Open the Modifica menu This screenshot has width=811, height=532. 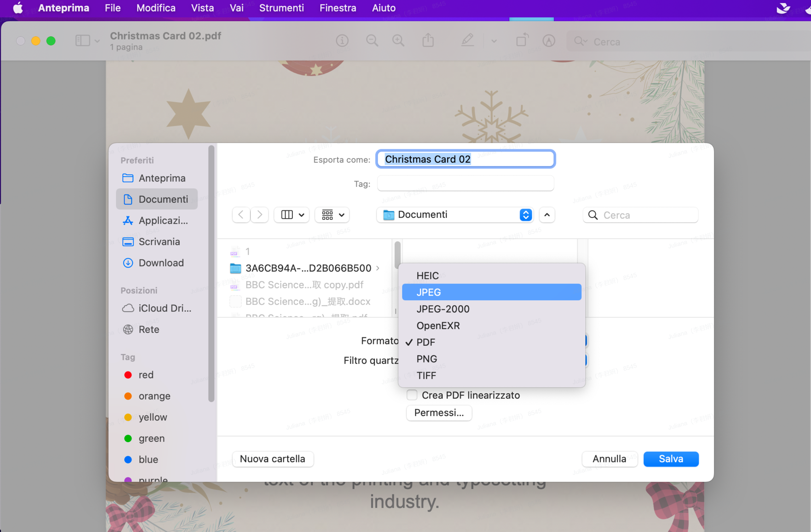pos(156,7)
